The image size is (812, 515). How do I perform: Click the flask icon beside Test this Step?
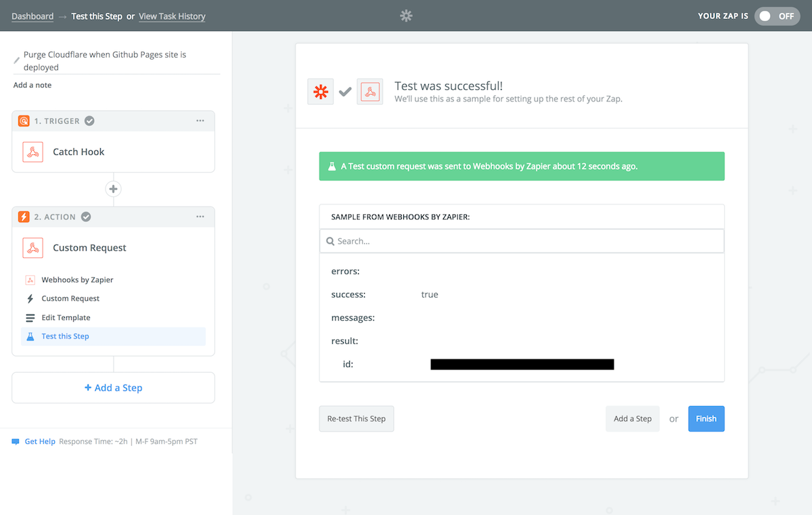(x=30, y=336)
